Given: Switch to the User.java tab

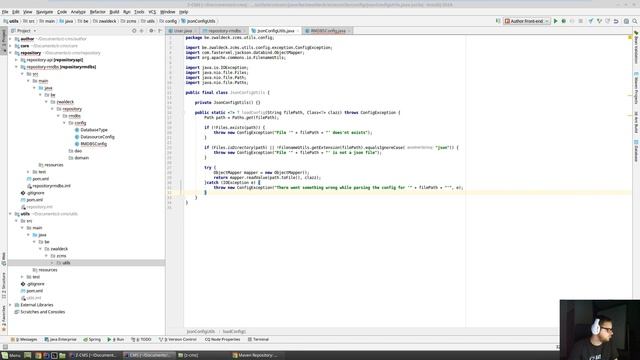Looking at the screenshot, I should 182,31.
